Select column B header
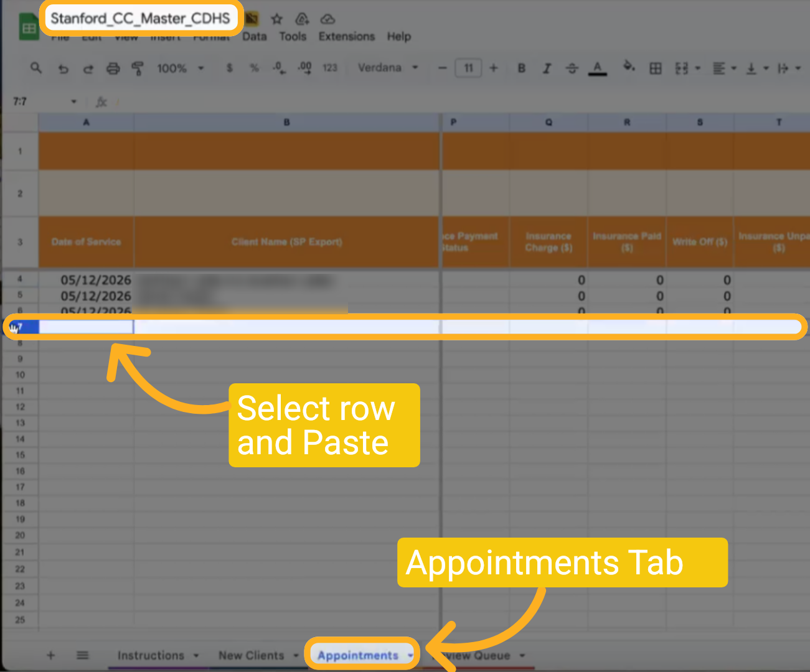Screen dimensions: 810x672 pos(287,123)
